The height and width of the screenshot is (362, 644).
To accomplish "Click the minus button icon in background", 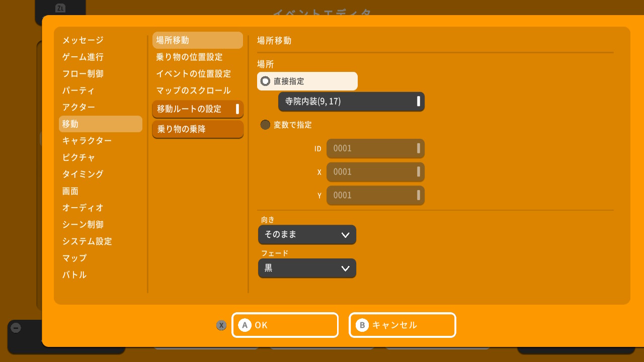I will point(16,328).
